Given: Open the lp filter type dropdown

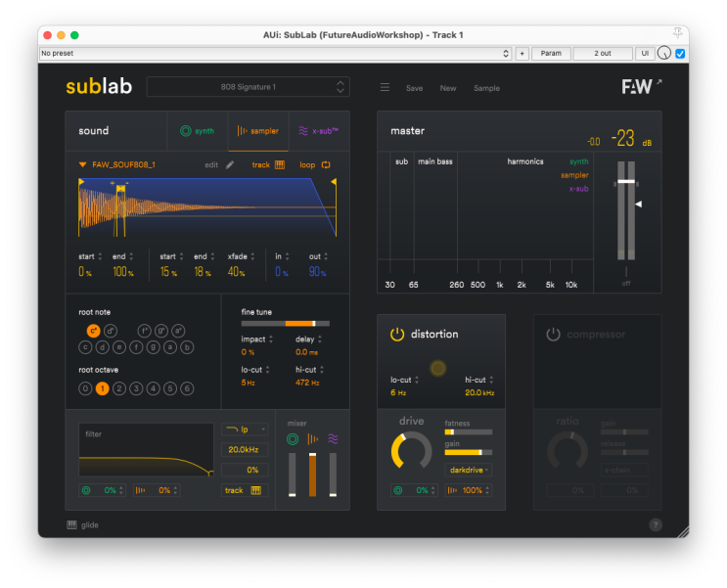Looking at the screenshot, I should 243,429.
